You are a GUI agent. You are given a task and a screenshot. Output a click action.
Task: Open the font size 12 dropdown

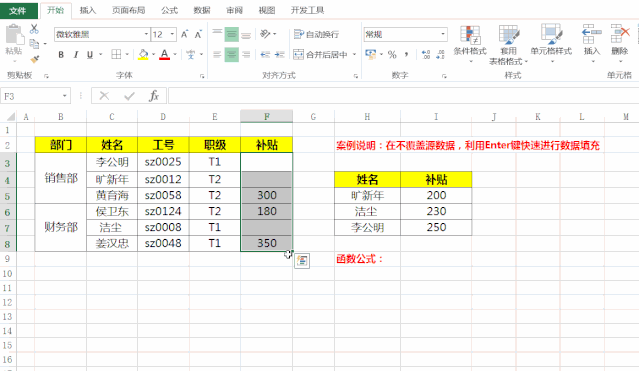click(x=172, y=35)
